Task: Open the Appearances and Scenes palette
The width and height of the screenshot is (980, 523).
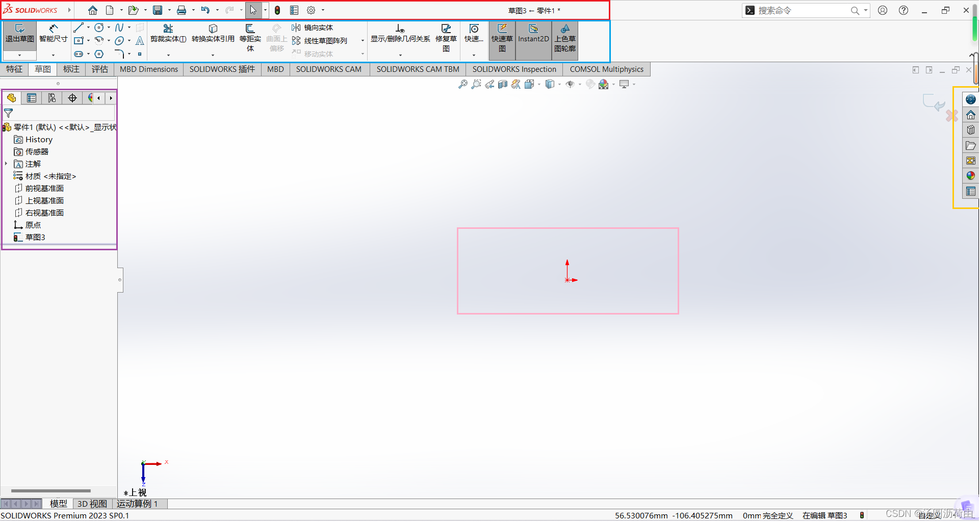Action: pyautogui.click(x=971, y=175)
